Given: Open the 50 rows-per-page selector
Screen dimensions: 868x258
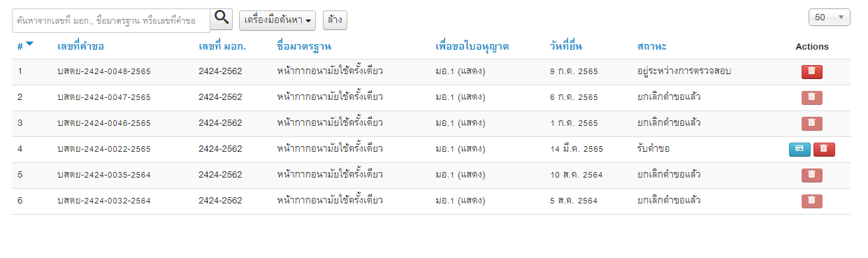Looking at the screenshot, I should [x=829, y=17].
